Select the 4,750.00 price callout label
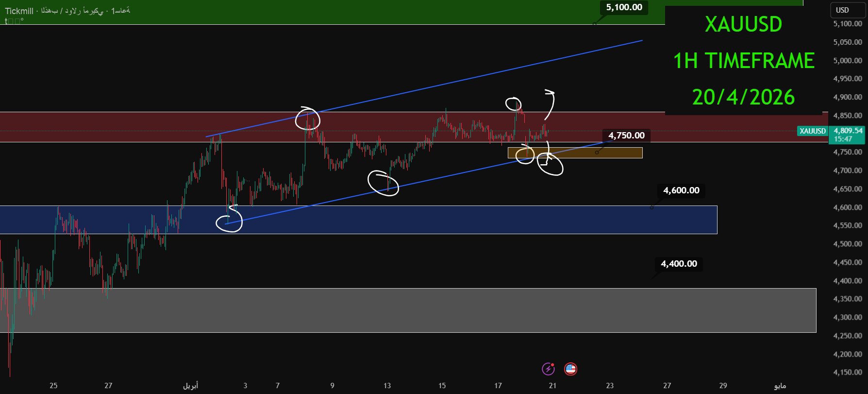The width and height of the screenshot is (868, 394). 626,136
